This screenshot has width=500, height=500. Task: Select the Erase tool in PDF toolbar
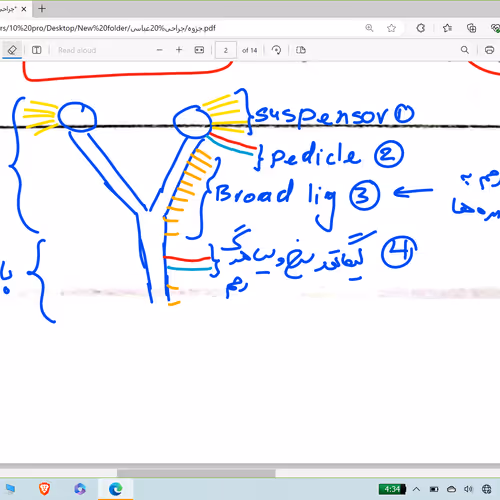click(12, 50)
